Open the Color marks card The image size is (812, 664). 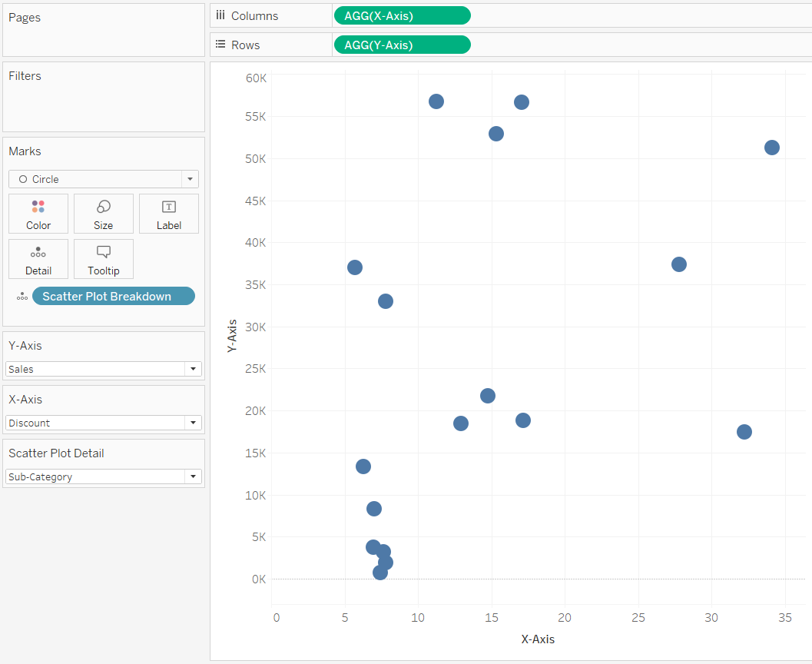tap(38, 213)
